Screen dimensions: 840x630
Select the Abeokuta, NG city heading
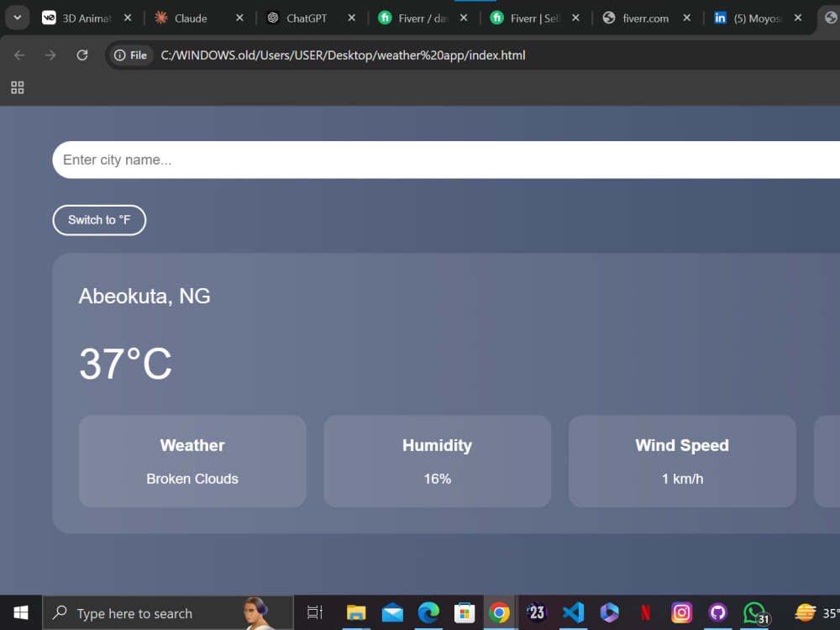(x=144, y=297)
